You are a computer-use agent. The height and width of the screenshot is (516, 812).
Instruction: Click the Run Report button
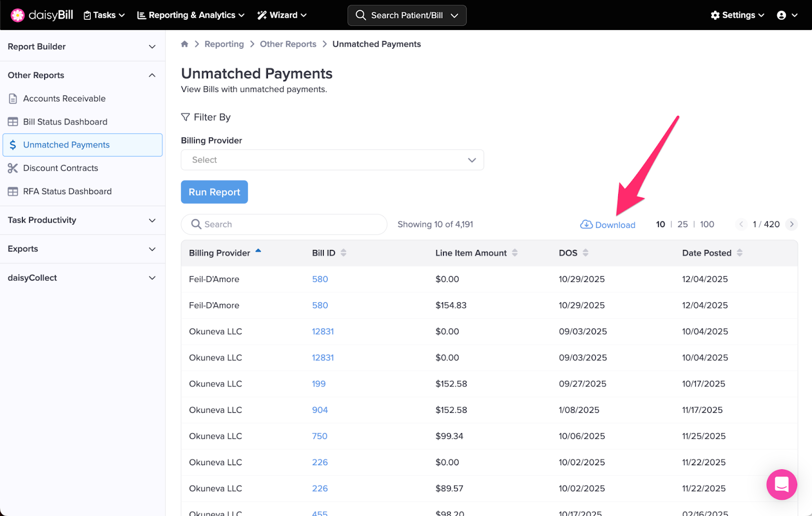[x=214, y=192]
